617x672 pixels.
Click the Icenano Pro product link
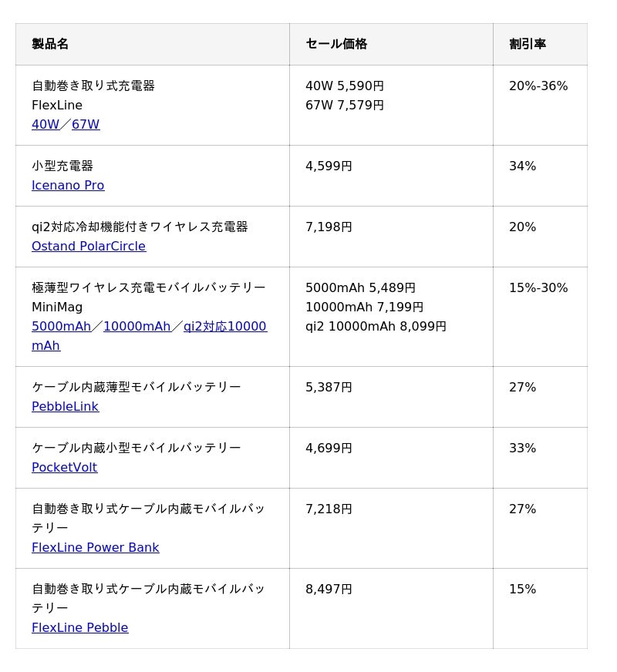coord(68,186)
